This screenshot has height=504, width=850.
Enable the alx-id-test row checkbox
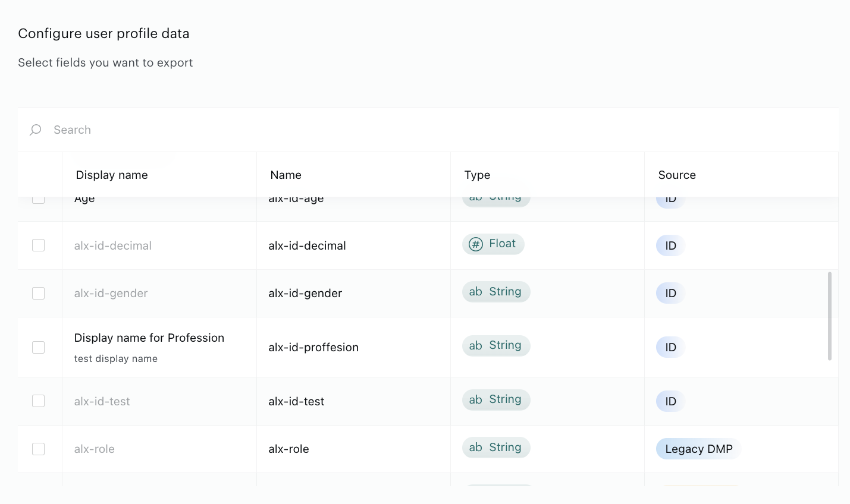pos(38,401)
